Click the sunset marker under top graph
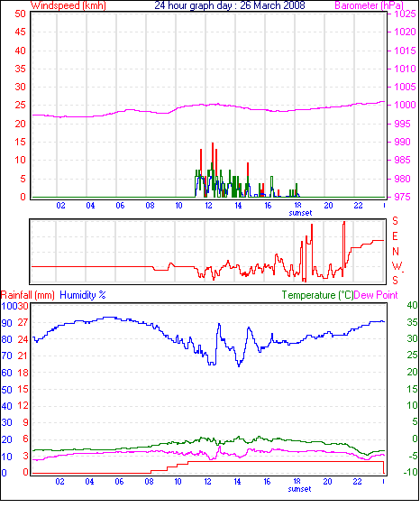This screenshot has height=508, width=420. (x=300, y=213)
